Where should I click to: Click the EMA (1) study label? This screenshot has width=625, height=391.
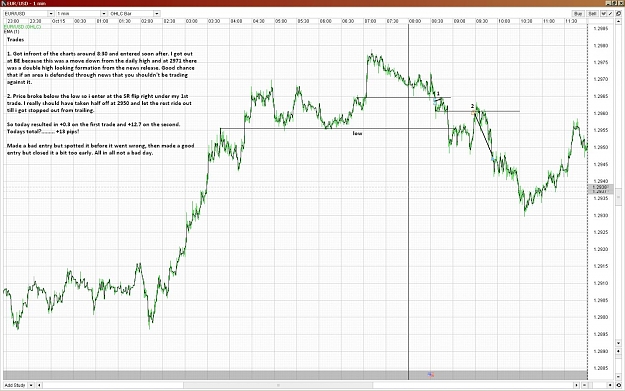click(x=11, y=31)
